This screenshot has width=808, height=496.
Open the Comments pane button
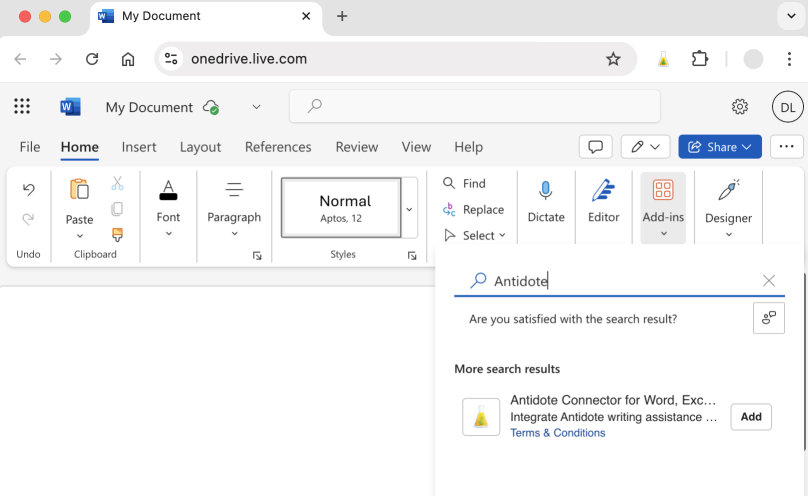tap(595, 147)
